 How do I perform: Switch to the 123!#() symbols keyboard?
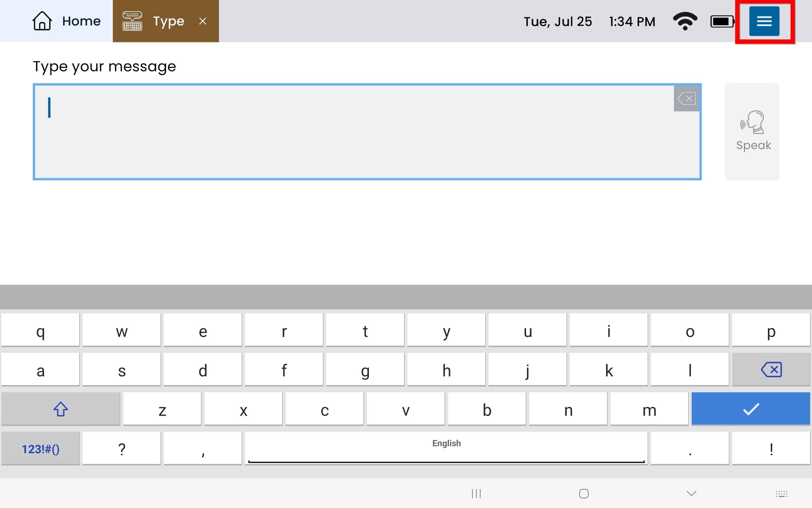[40, 449]
